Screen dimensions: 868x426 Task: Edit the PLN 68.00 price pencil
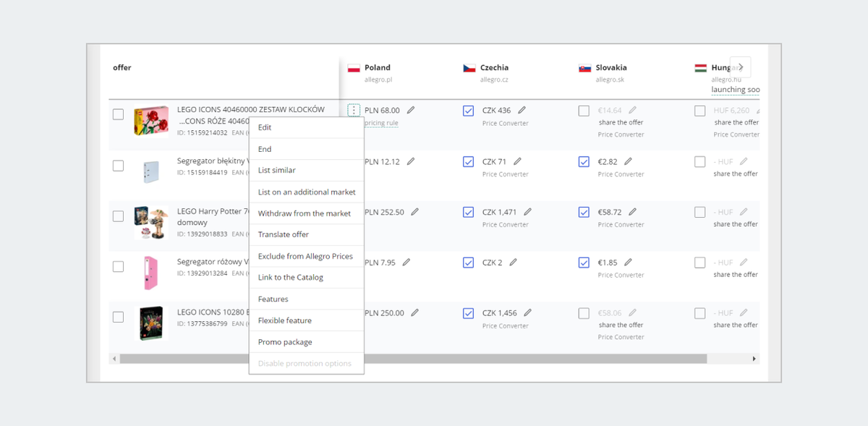pyautogui.click(x=411, y=111)
